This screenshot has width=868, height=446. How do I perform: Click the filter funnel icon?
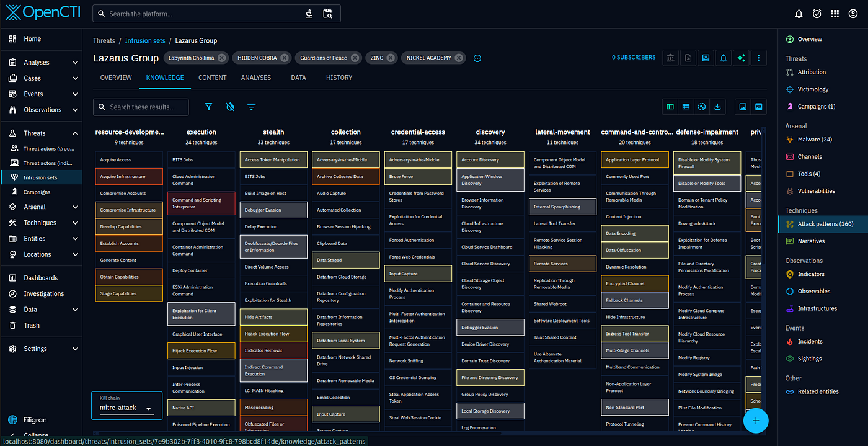coord(208,107)
